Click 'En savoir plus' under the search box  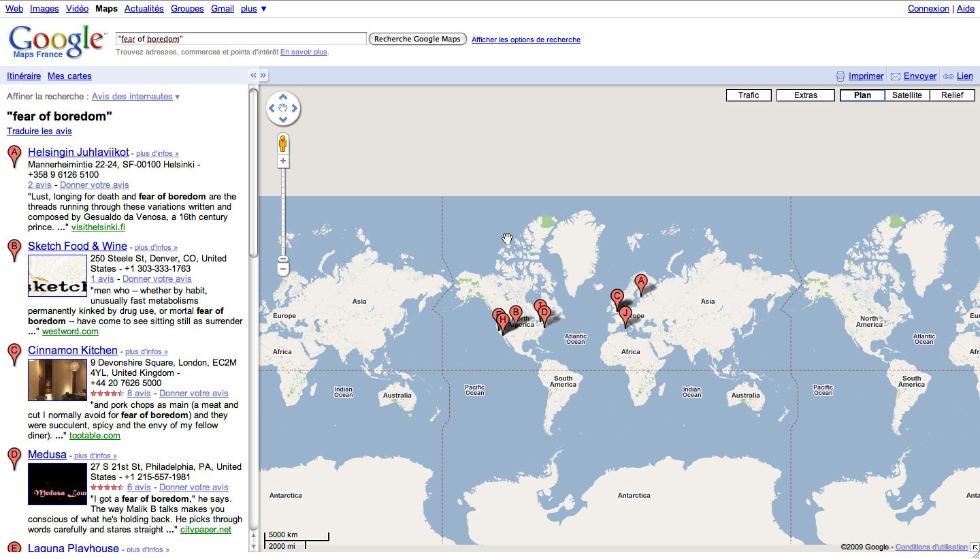pyautogui.click(x=304, y=52)
